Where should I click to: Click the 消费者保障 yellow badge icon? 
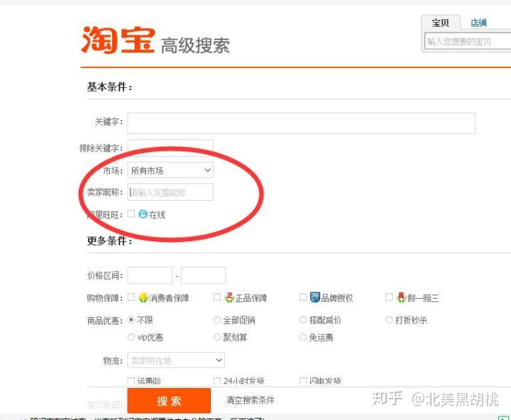(143, 297)
